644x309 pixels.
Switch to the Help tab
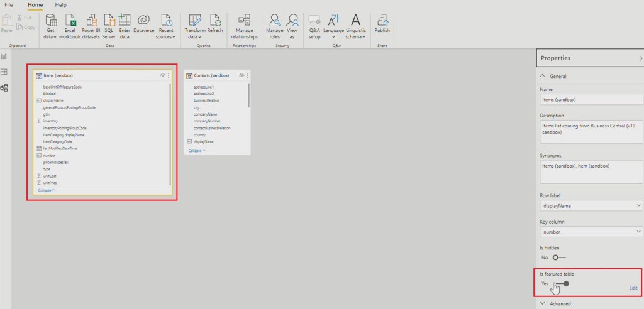click(x=60, y=4)
